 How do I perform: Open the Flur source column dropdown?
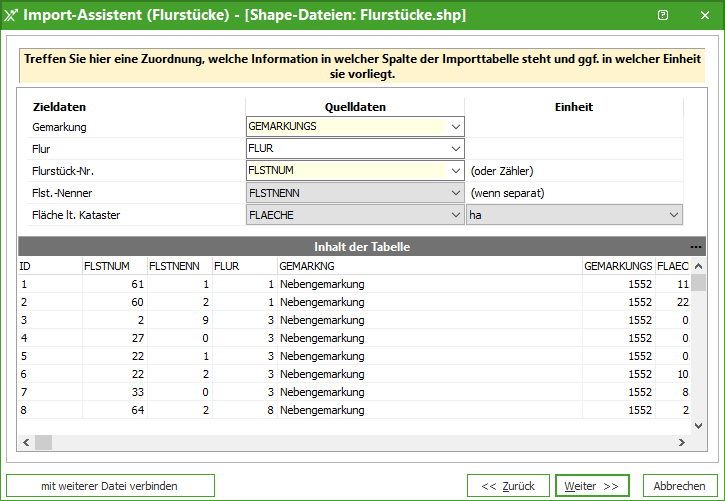click(456, 149)
